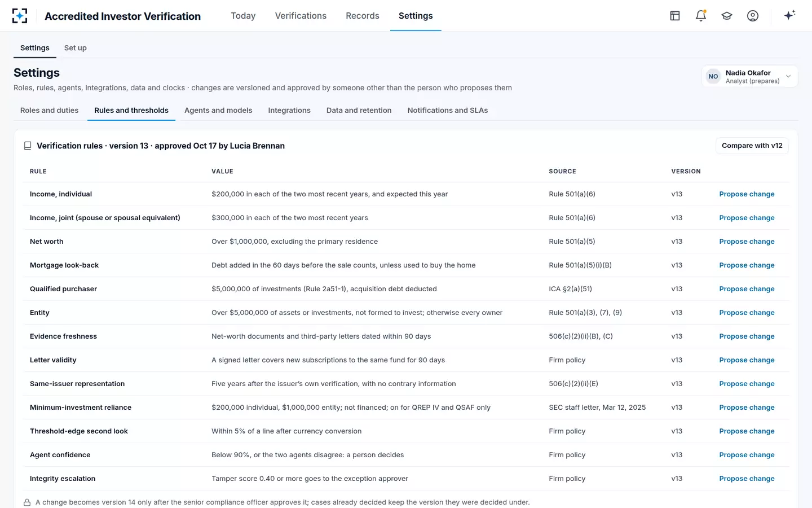Click the 'Rule 501(a)(5)(i)(B)' source cell
Image resolution: width=812 pixels, height=508 pixels.
coord(580,265)
